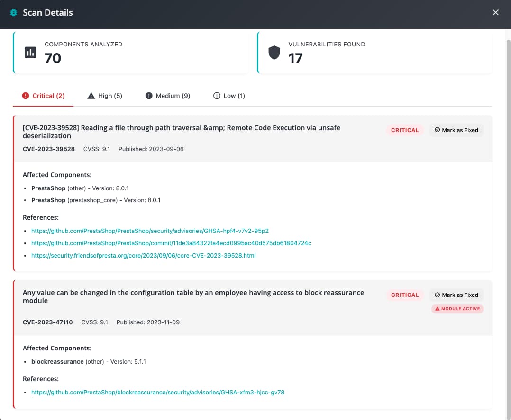
Task: Open the friendsofpresta security advisory link
Action: (x=143, y=256)
